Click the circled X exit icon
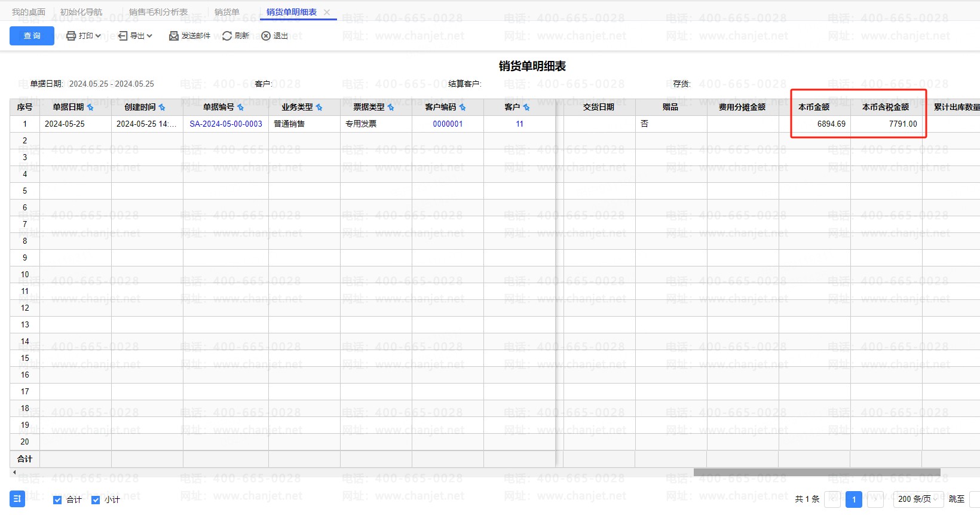This screenshot has width=980, height=515. [266, 36]
